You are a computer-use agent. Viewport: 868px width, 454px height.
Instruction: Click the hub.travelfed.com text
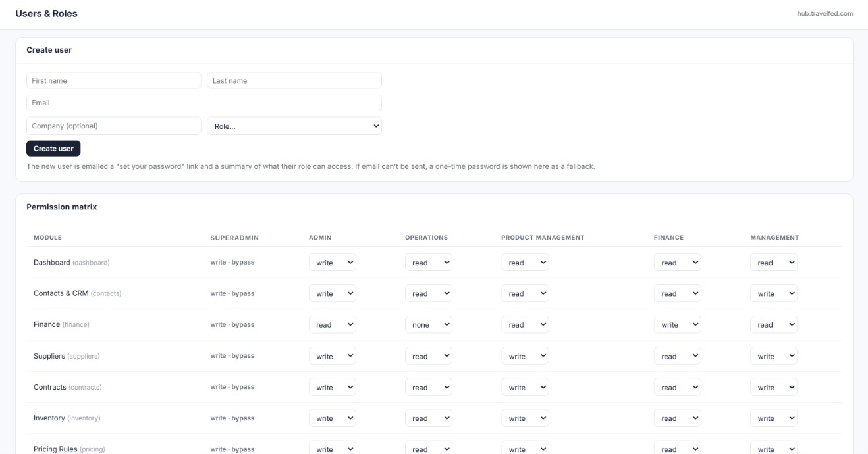(825, 13)
